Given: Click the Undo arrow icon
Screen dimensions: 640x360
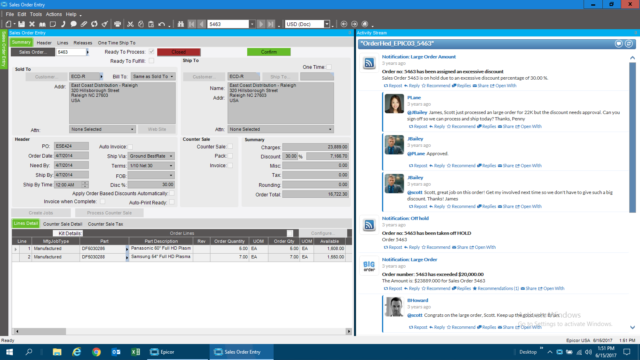Looking at the screenshot, I should (162, 24).
